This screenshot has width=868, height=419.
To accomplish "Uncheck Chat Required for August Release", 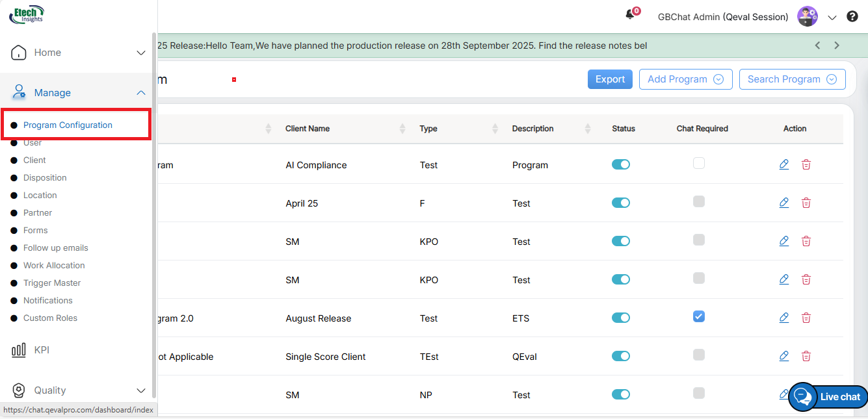I will 699,316.
